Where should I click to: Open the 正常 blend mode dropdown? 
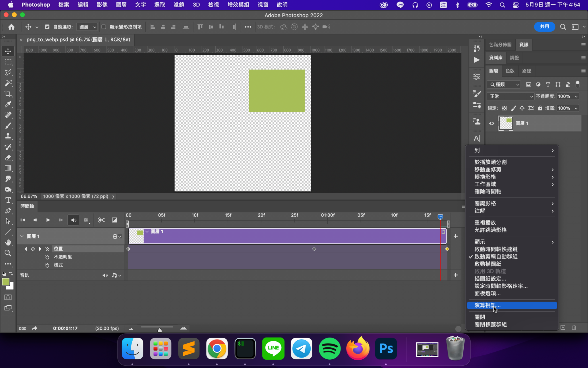tap(510, 96)
